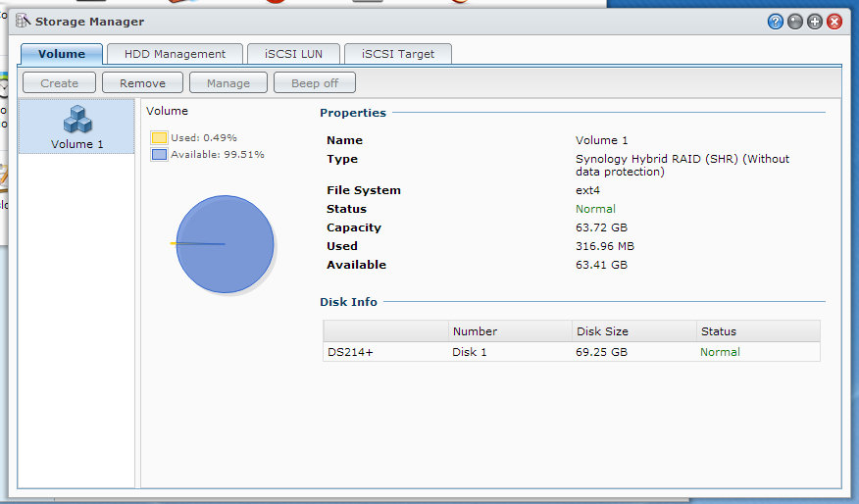The image size is (859, 504).
Task: Click the Remove button
Action: pyautogui.click(x=142, y=82)
